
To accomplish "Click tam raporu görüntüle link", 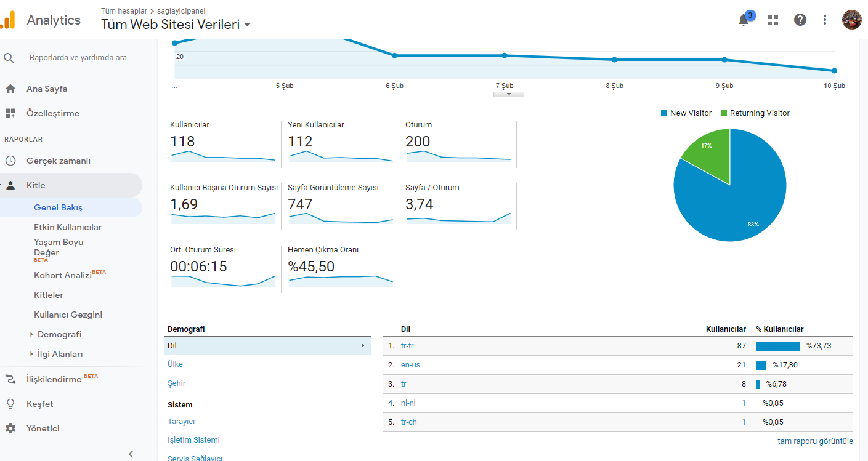I will 815,441.
